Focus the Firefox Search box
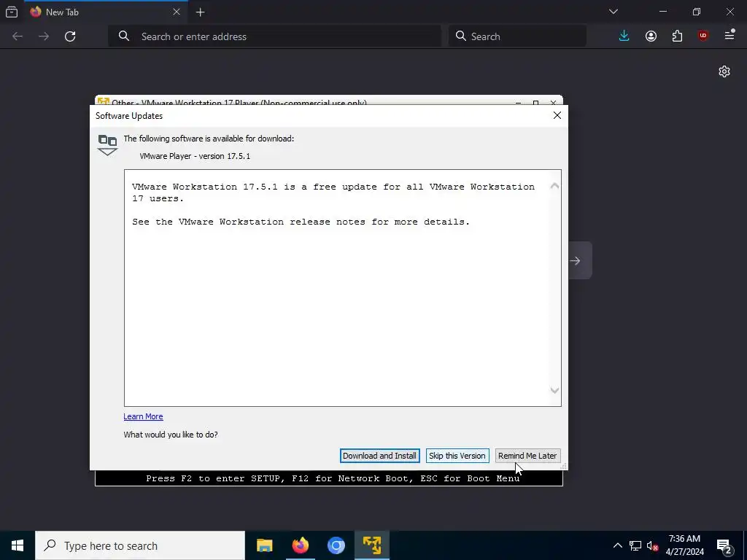The height and width of the screenshot is (560, 747). [x=517, y=36]
